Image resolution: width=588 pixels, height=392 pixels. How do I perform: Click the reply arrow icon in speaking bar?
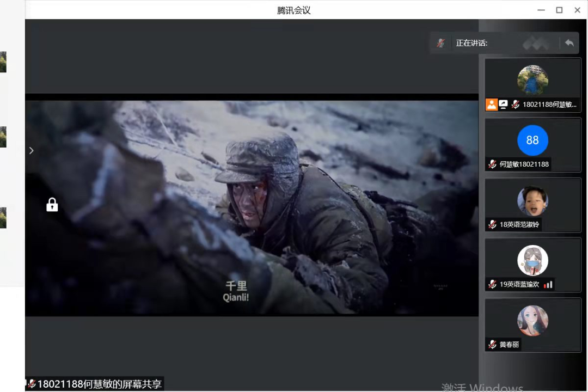point(569,43)
